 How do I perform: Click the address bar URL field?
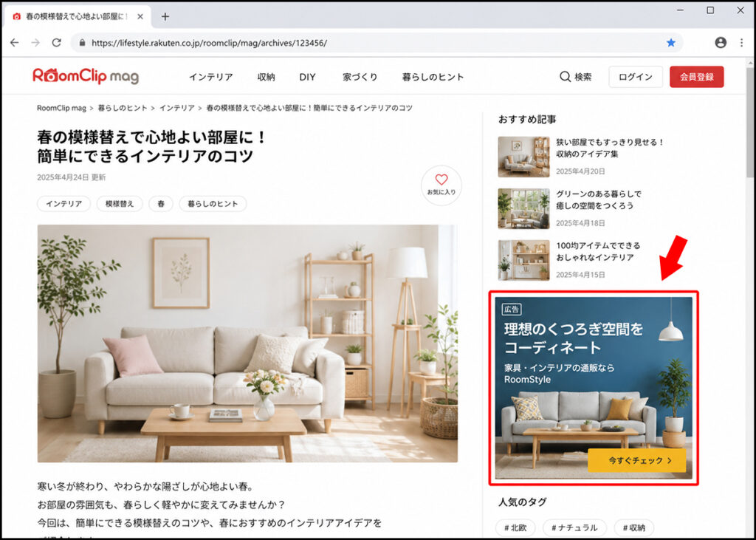pyautogui.click(x=376, y=43)
